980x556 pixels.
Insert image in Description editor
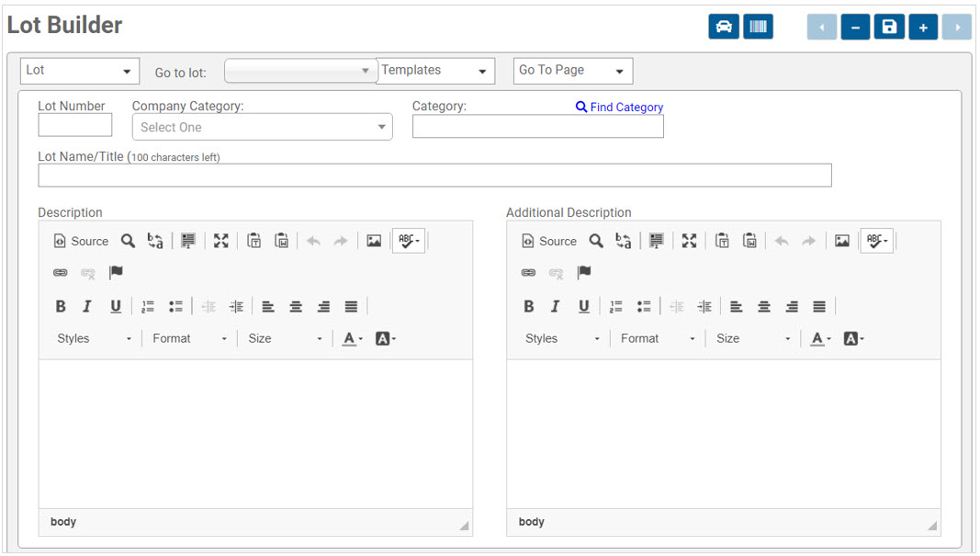pyautogui.click(x=374, y=241)
